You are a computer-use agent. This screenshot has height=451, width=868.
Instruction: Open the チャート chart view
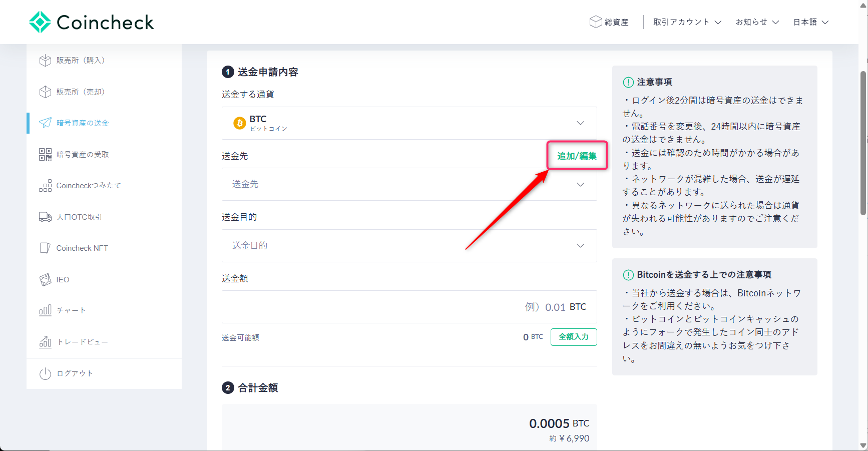[71, 310]
